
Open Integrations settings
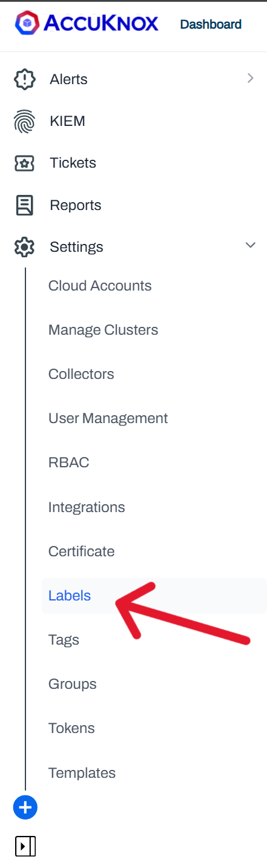coord(87,507)
